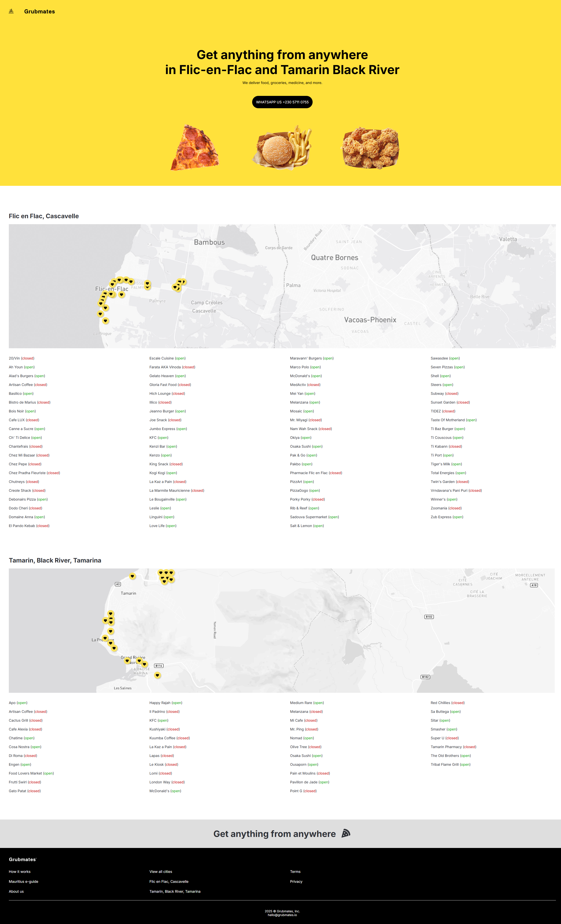Open footer Flic en Flac, Cascavelle link
This screenshot has height=924, width=561.
(x=169, y=882)
